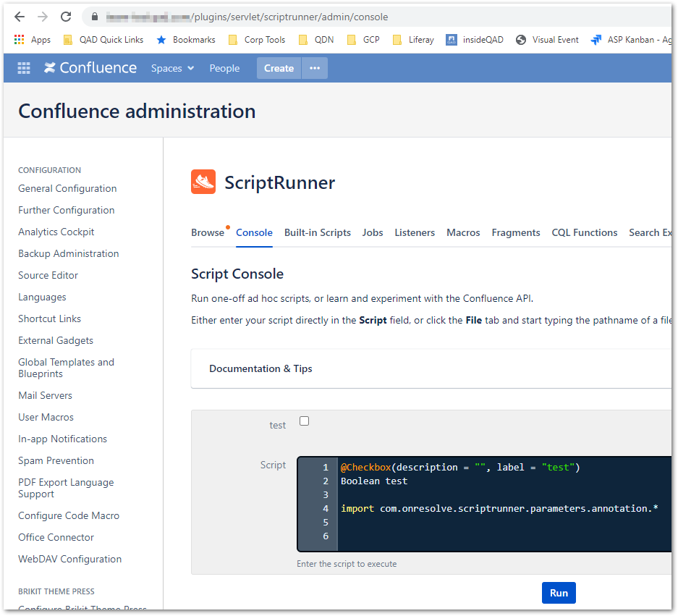This screenshot has height=616, width=678.
Task: Click line 6 in the script editor gutter
Action: point(326,536)
